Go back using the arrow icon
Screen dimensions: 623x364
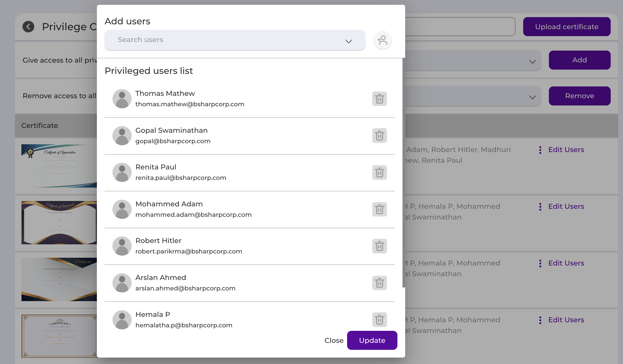tap(28, 27)
